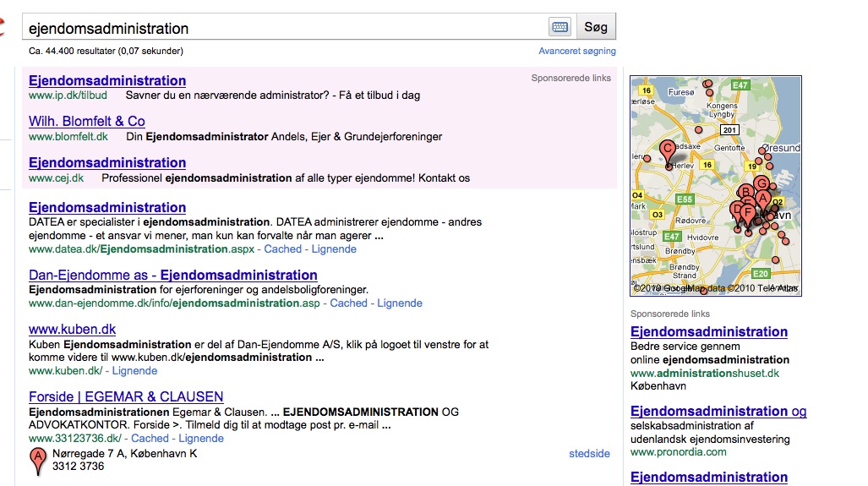The width and height of the screenshot is (868, 486).
Task: Open Cached link for dan-ejendomme.dk result
Action: 349,303
